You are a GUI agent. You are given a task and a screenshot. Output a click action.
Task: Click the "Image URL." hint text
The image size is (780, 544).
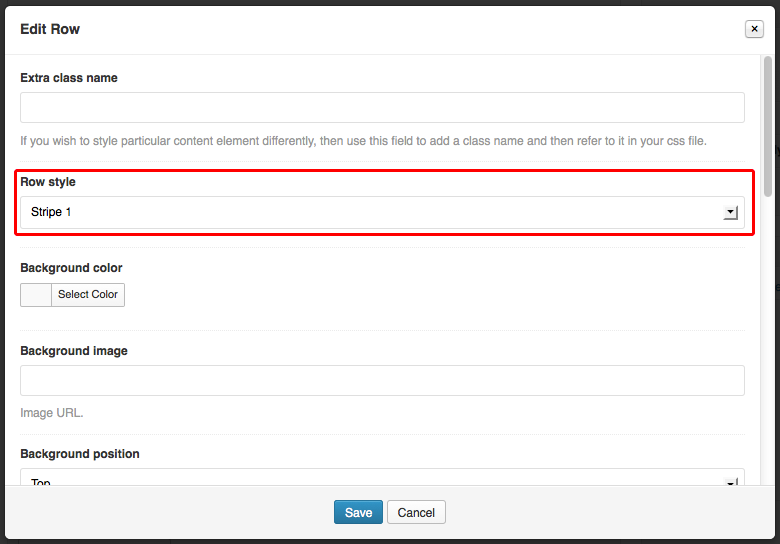(52, 412)
